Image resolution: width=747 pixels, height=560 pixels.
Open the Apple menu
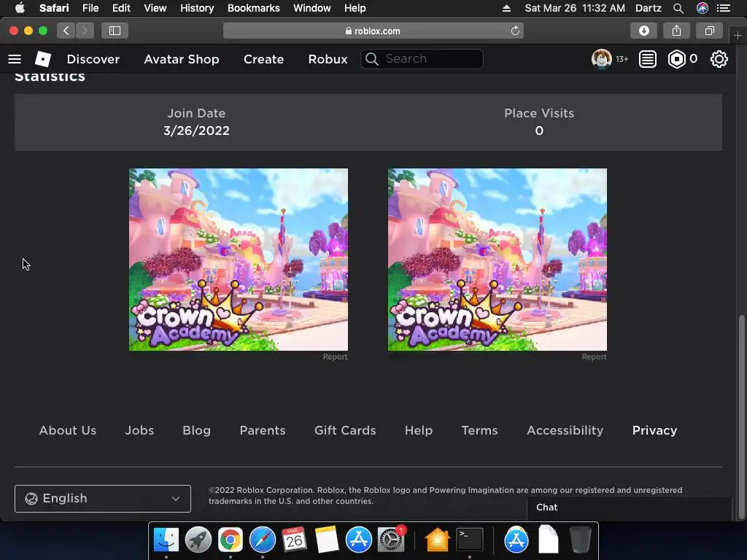tap(20, 8)
